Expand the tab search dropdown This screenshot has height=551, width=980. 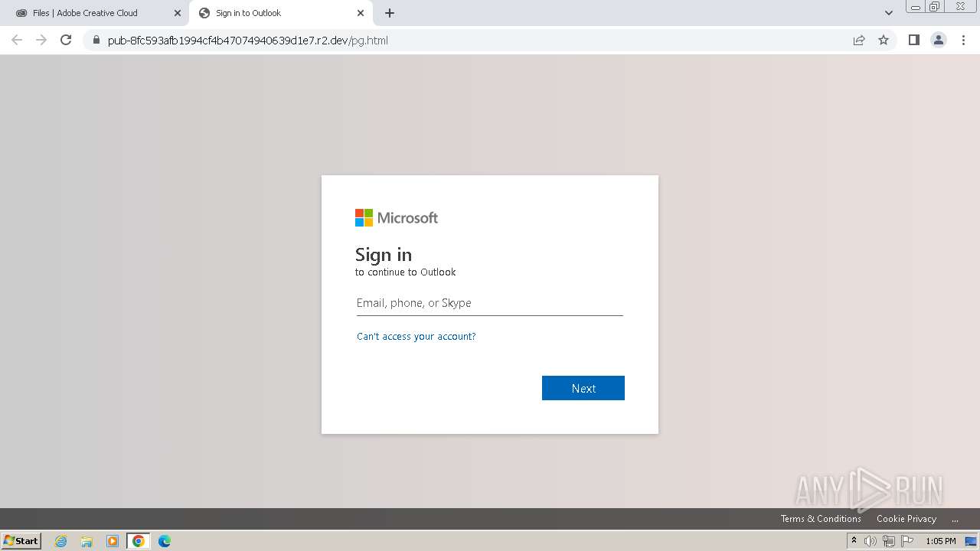[x=889, y=13]
